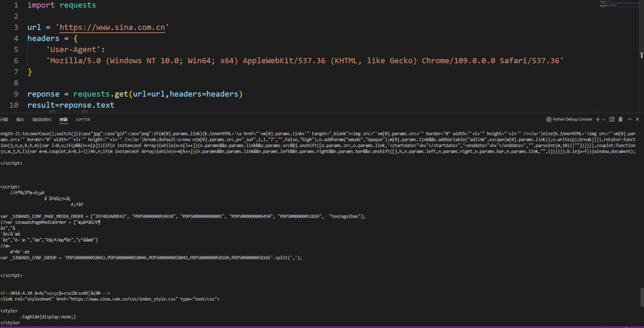Click the _SINAADS_CONF_PAGE_MEDIA_ORDER terminal line
The image size is (644, 328).
click(x=182, y=216)
